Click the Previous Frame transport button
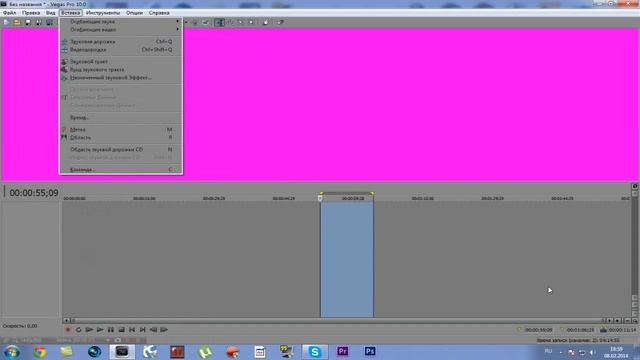This screenshot has width=640, height=360. point(153,329)
